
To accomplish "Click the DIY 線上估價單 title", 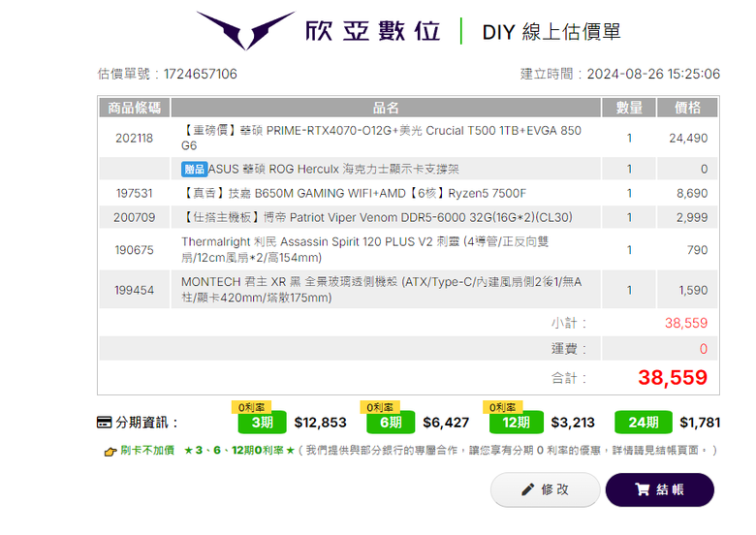I will [551, 32].
